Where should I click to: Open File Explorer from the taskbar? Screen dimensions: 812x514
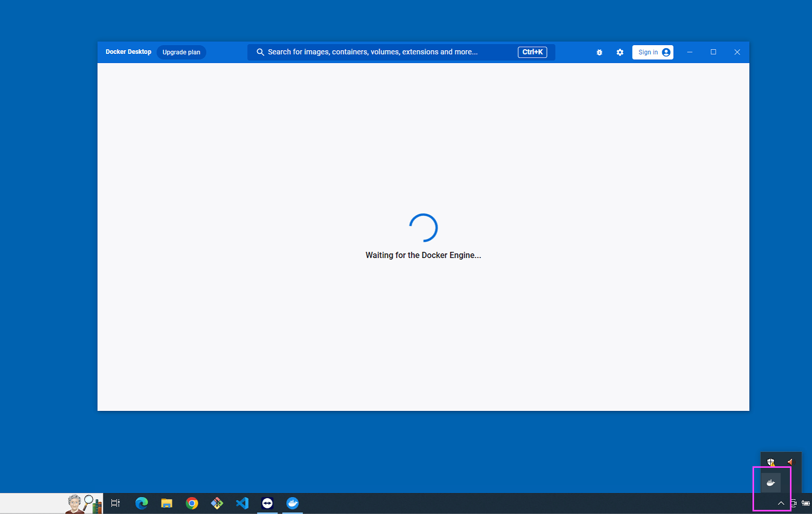(167, 503)
